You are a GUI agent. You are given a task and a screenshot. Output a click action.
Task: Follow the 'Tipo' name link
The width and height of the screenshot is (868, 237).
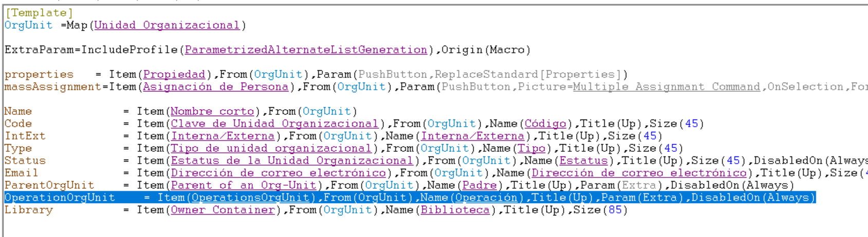click(531, 148)
